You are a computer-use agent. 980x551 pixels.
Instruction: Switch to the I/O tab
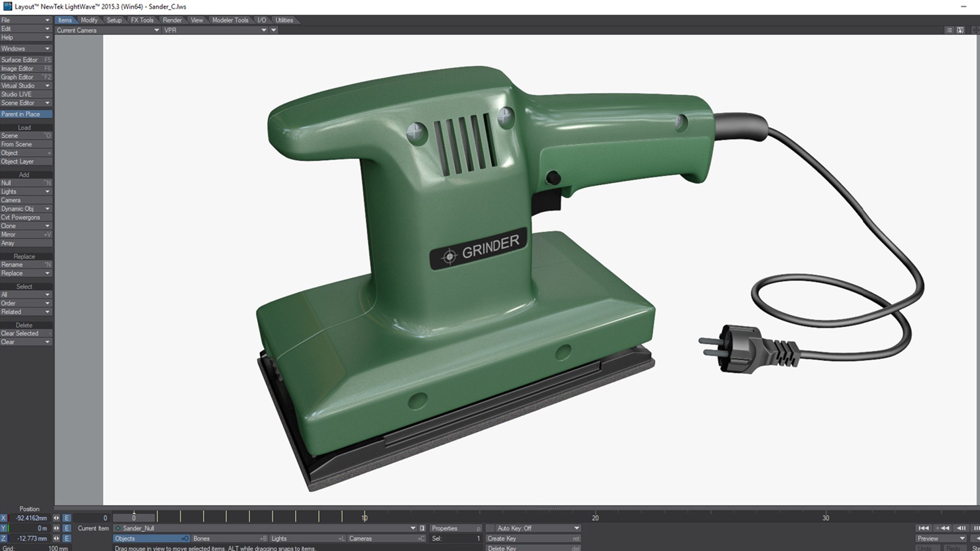pos(262,20)
